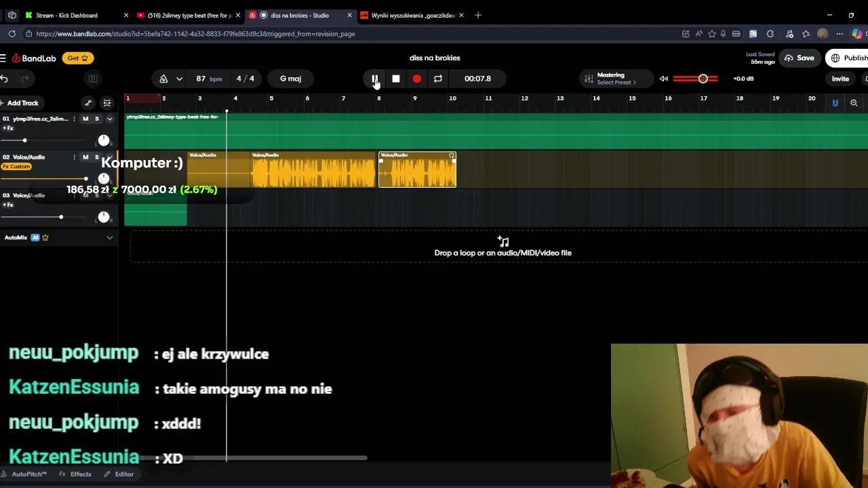Open the BandLab hamburger menu
This screenshot has height=488, width=868.
coord(3,58)
